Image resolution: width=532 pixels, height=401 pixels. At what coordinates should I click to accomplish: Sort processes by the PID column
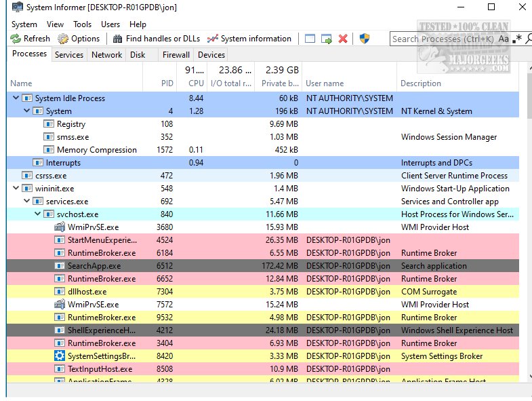(167, 83)
